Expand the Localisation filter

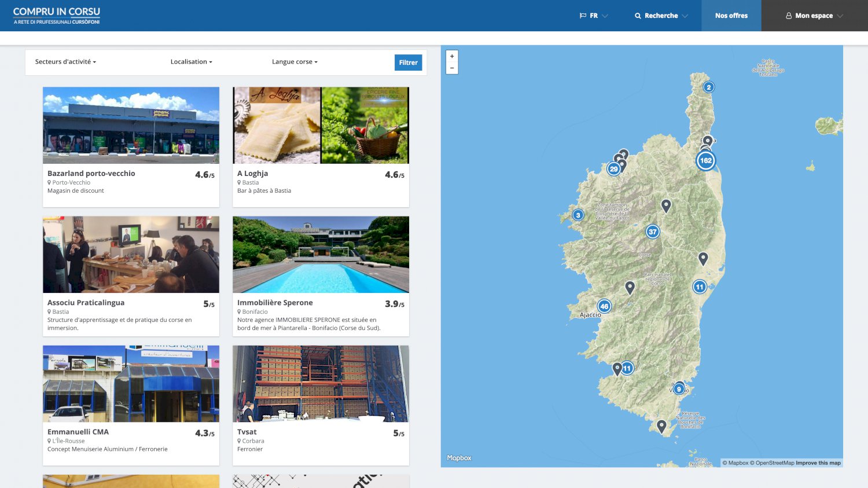(191, 62)
